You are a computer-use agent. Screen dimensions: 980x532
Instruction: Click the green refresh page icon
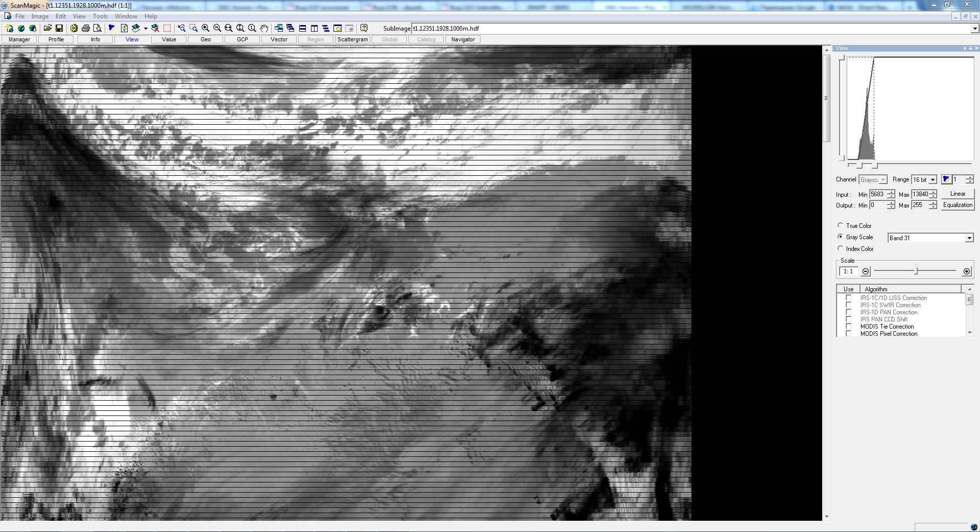tap(124, 28)
